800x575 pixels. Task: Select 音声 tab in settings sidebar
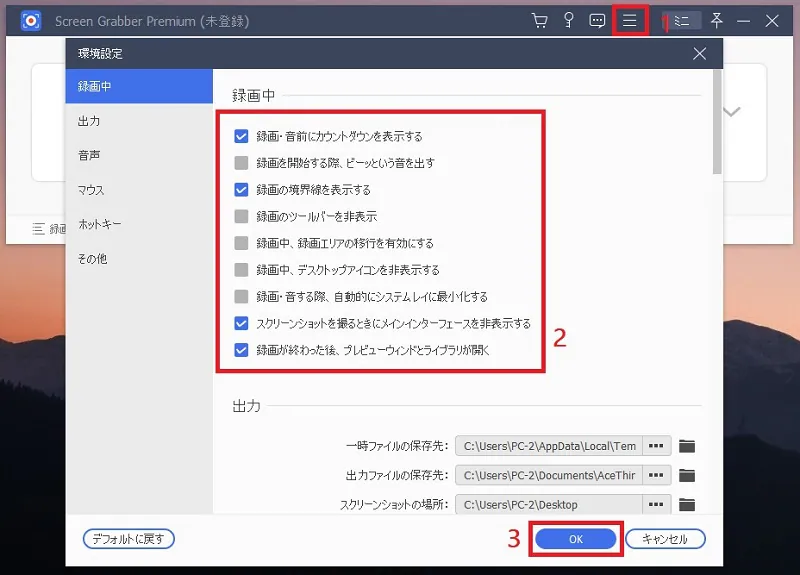point(89,155)
